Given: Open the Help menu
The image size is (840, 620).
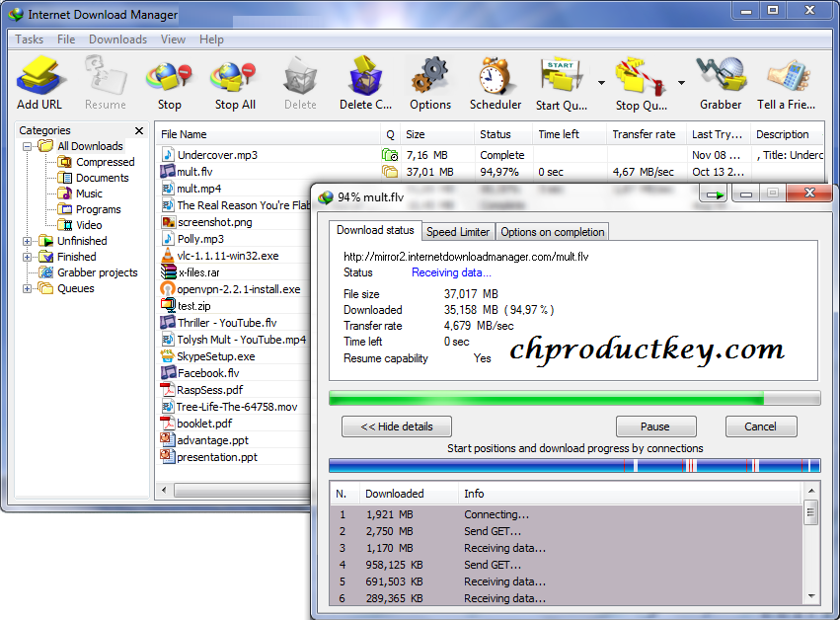Looking at the screenshot, I should (x=211, y=39).
